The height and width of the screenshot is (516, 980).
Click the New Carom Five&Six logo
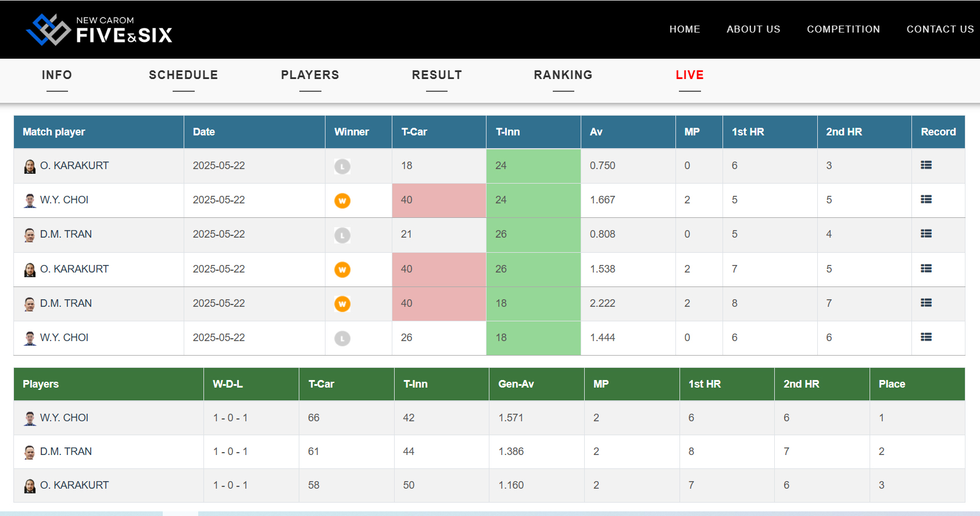[99, 30]
